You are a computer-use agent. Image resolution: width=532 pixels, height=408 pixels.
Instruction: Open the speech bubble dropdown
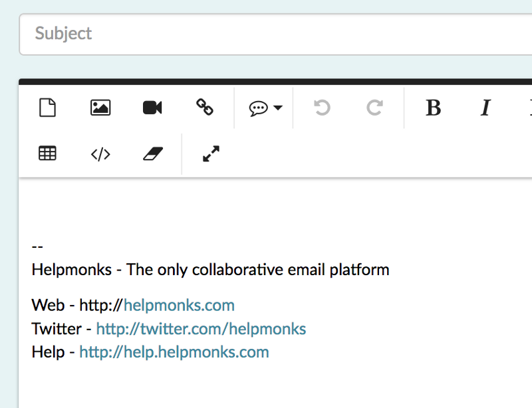tap(265, 108)
